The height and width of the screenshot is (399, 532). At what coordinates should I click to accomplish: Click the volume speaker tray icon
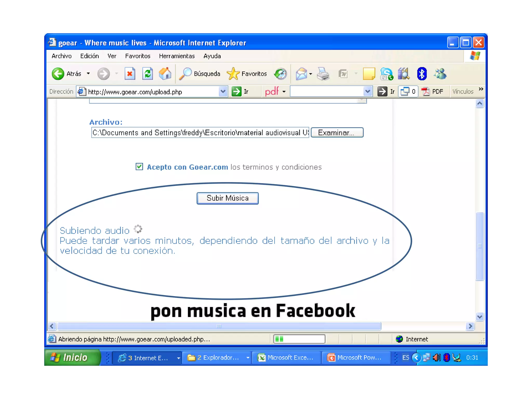tap(437, 358)
